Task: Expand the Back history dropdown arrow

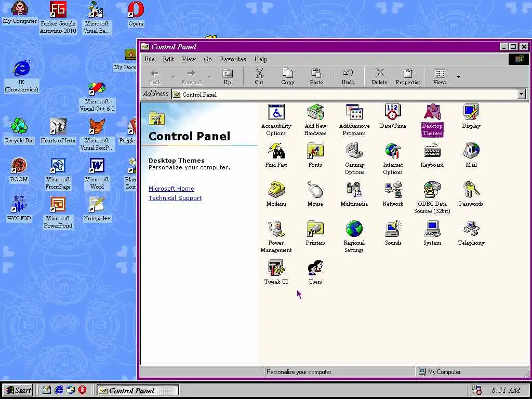Action: (x=173, y=77)
